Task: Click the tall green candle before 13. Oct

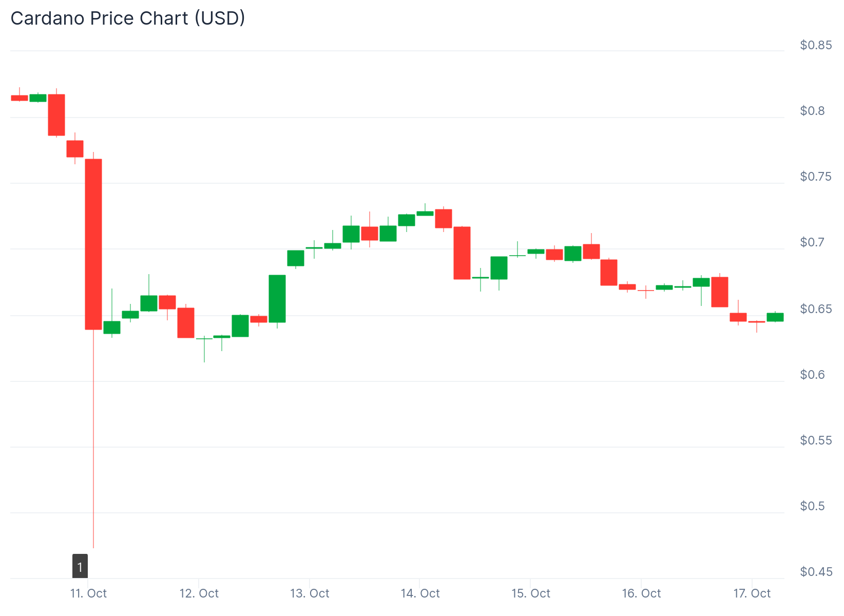Action: [x=277, y=299]
